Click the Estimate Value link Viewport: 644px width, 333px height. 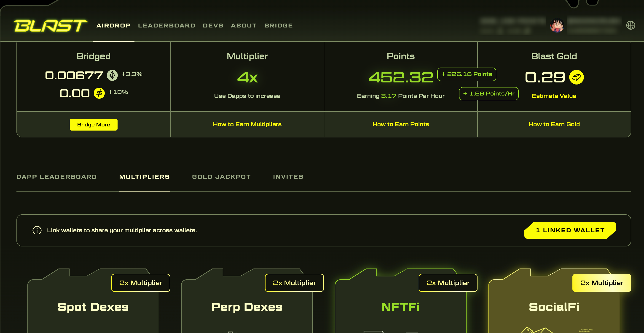(x=554, y=96)
